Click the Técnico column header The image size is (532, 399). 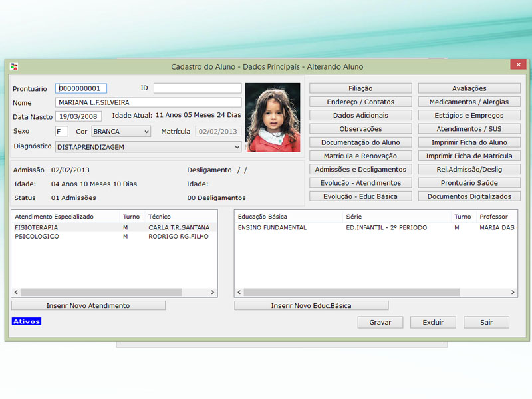coord(160,217)
